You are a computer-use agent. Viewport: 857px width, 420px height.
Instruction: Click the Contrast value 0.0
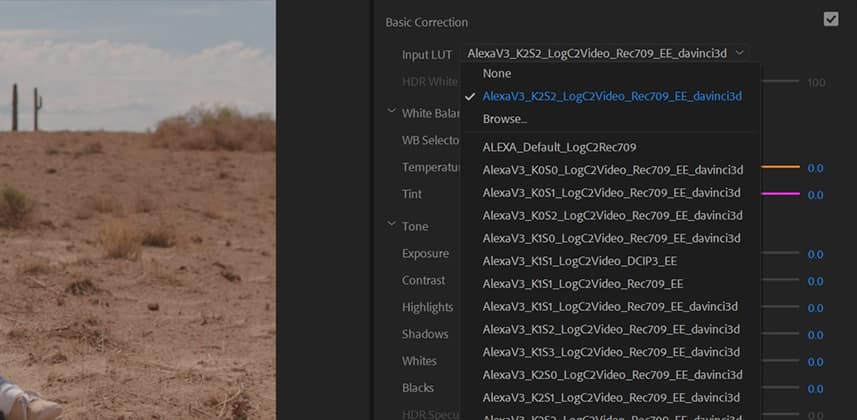[x=815, y=281]
